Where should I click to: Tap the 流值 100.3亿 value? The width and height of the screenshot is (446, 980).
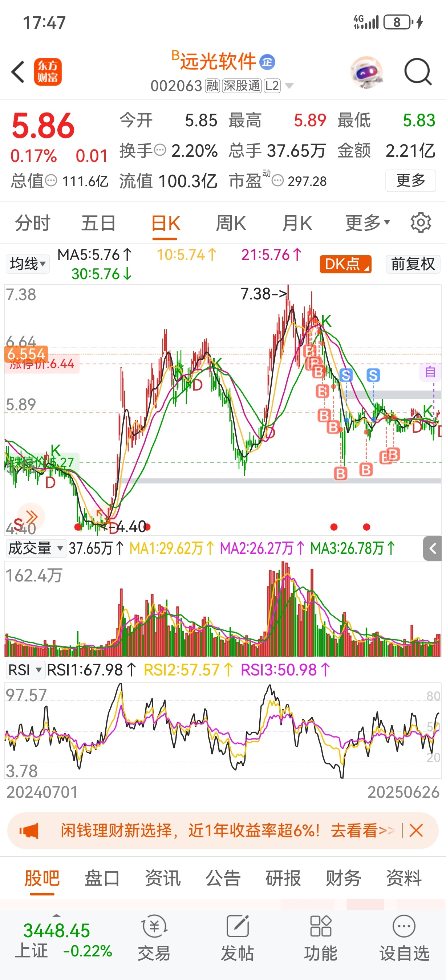point(168,181)
